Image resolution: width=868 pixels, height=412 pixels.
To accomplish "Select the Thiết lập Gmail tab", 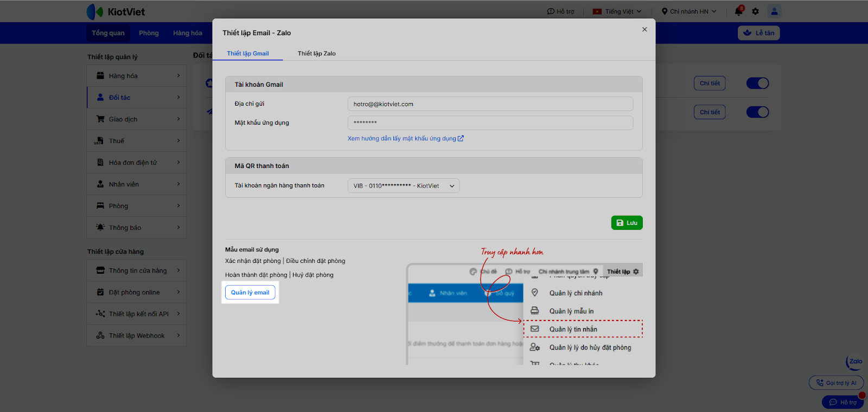I will 248,54.
